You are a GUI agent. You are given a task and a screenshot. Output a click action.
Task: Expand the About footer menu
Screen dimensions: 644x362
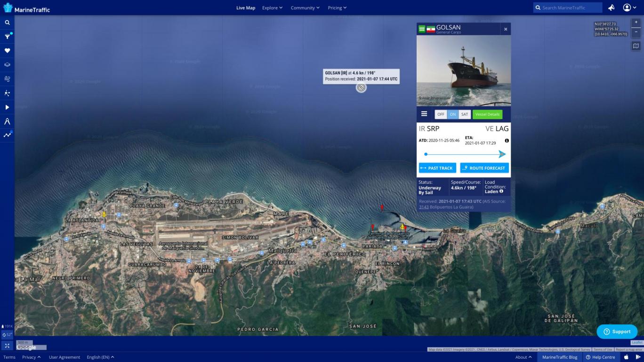523,357
